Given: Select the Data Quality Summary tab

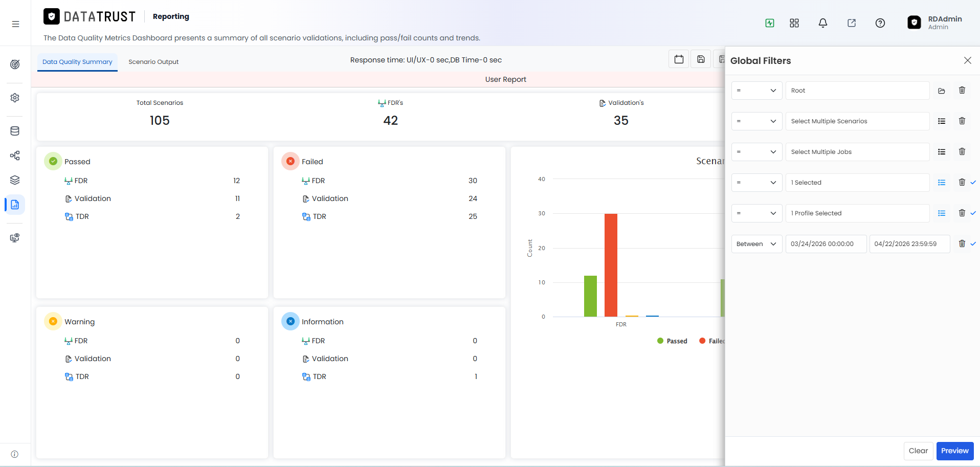Looking at the screenshot, I should (77, 62).
